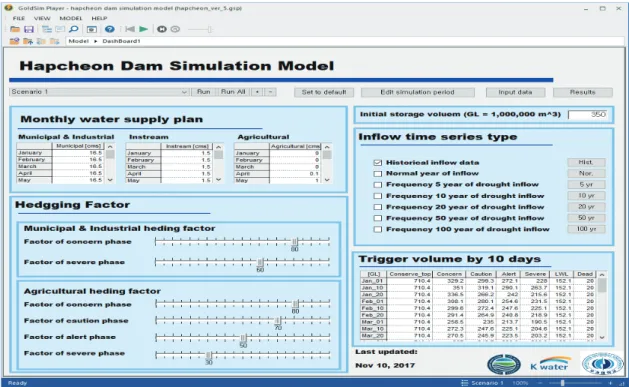Check Frequency 50 year drought inflow
This screenshot has height=387, width=629.
pos(377,218)
